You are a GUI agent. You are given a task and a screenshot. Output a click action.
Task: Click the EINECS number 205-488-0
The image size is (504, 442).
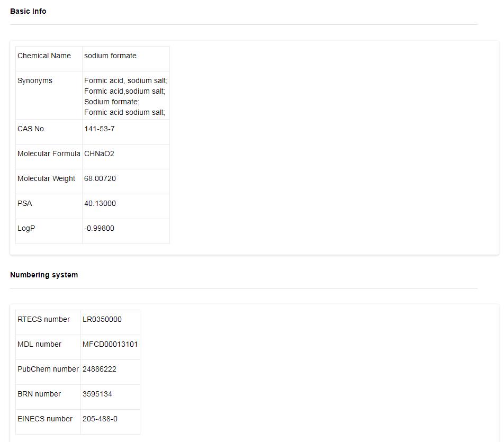tap(100, 419)
